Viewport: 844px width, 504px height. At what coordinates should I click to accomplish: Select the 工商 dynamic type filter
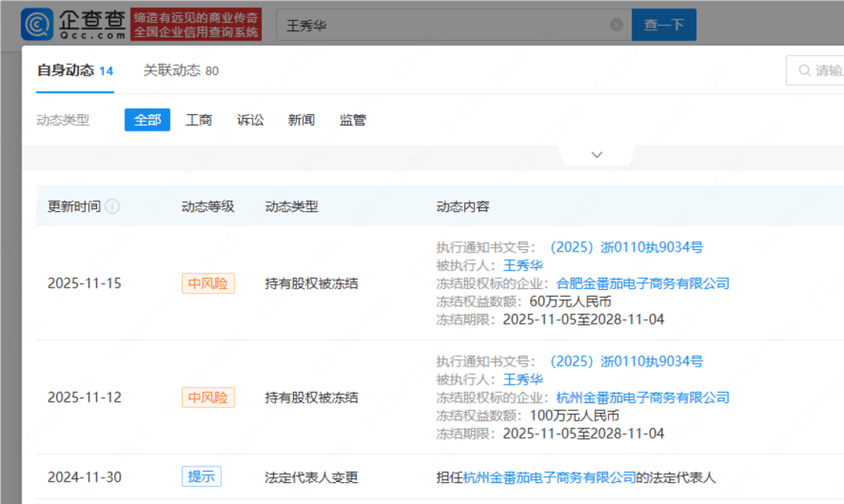198,120
